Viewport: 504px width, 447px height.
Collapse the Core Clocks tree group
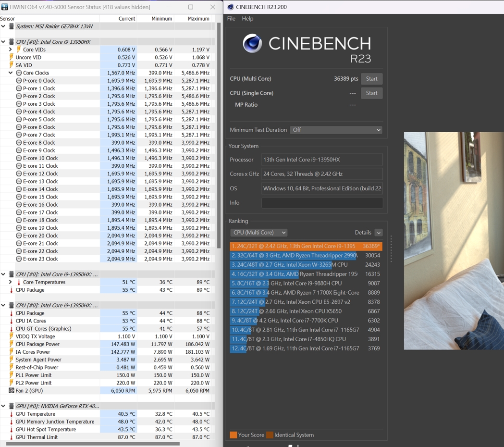(x=11, y=73)
